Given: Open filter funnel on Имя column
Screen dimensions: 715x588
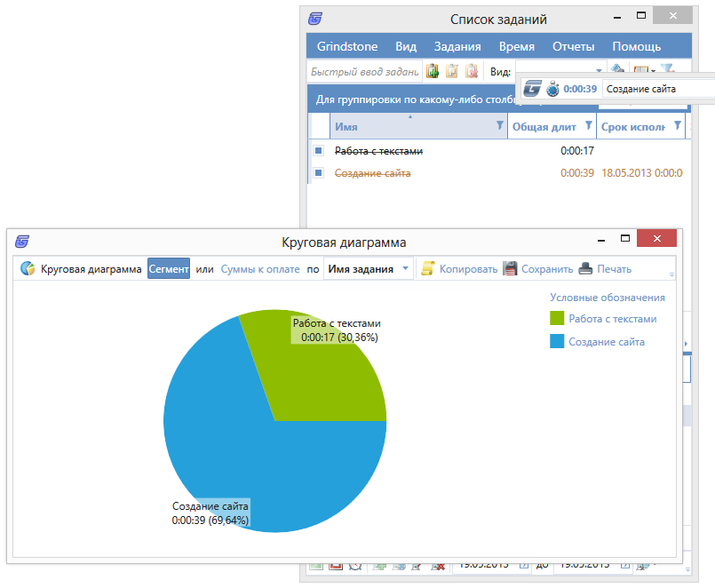Looking at the screenshot, I should tap(500, 125).
